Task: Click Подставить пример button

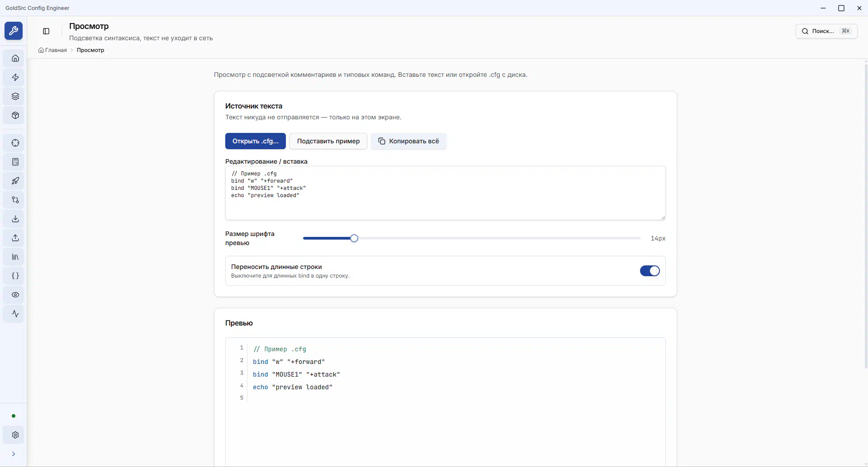Action: [328, 141]
